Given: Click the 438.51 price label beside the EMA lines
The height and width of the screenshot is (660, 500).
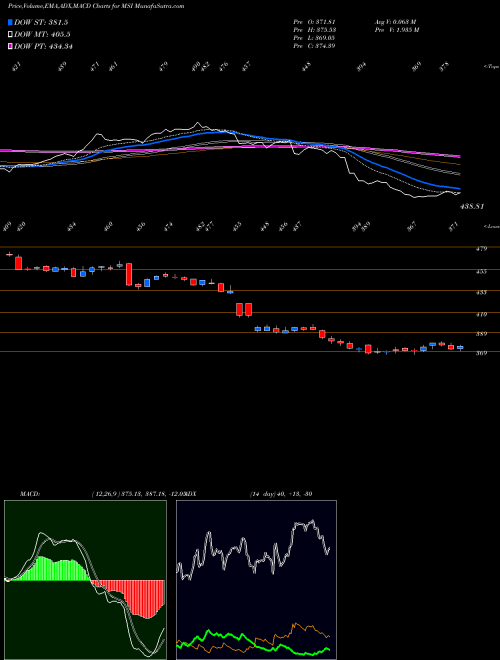Looking at the screenshot, I should (x=472, y=207).
